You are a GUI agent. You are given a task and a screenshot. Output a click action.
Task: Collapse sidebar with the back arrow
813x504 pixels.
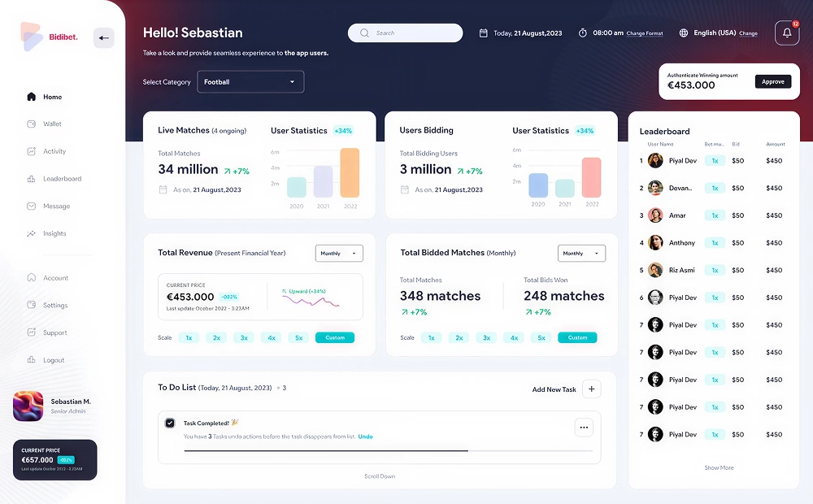103,37
